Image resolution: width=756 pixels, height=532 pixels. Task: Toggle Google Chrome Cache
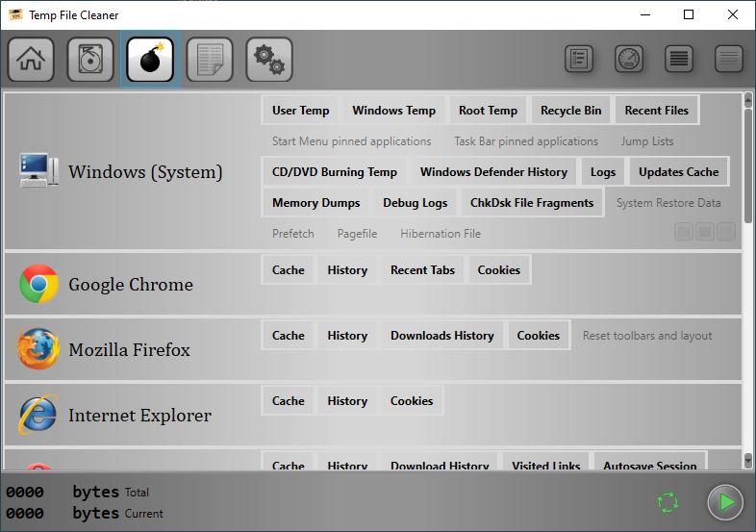[288, 270]
